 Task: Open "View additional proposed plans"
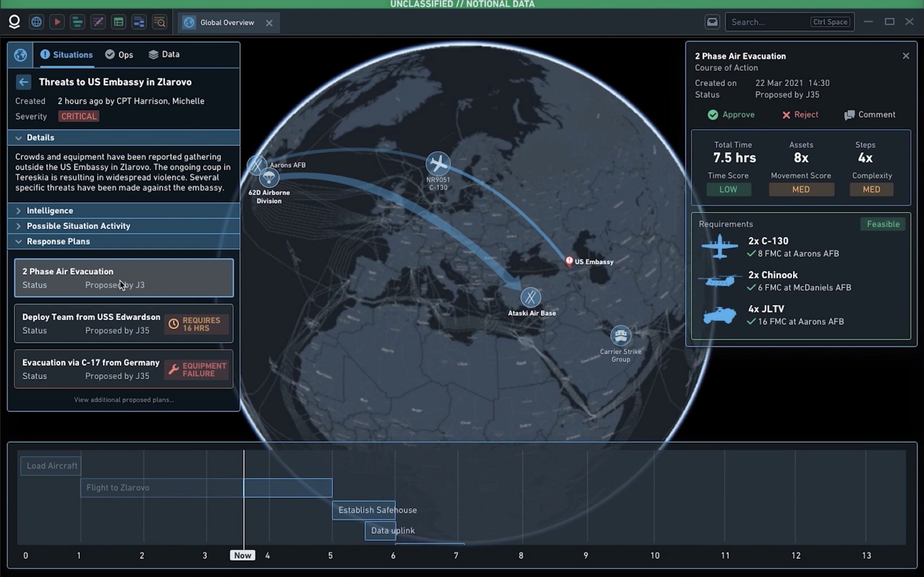pyautogui.click(x=123, y=399)
